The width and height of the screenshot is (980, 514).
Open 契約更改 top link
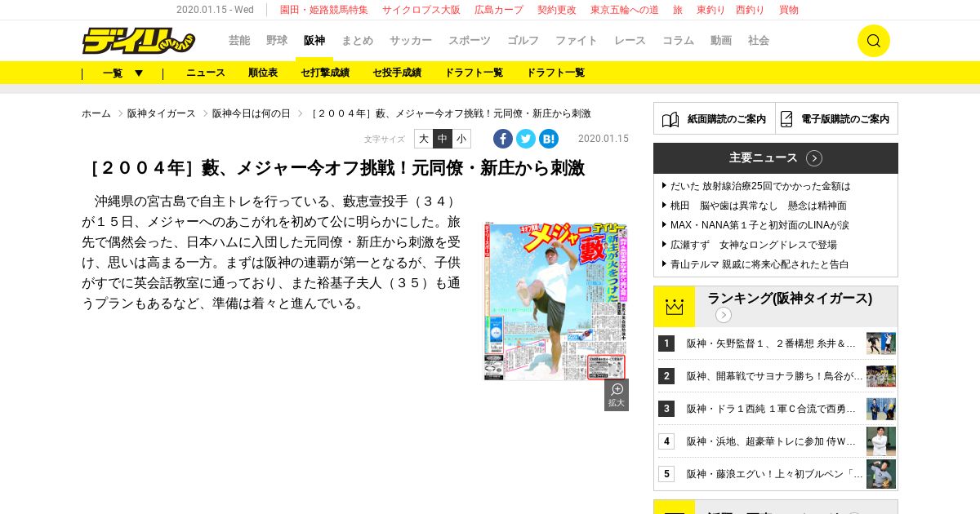click(557, 10)
